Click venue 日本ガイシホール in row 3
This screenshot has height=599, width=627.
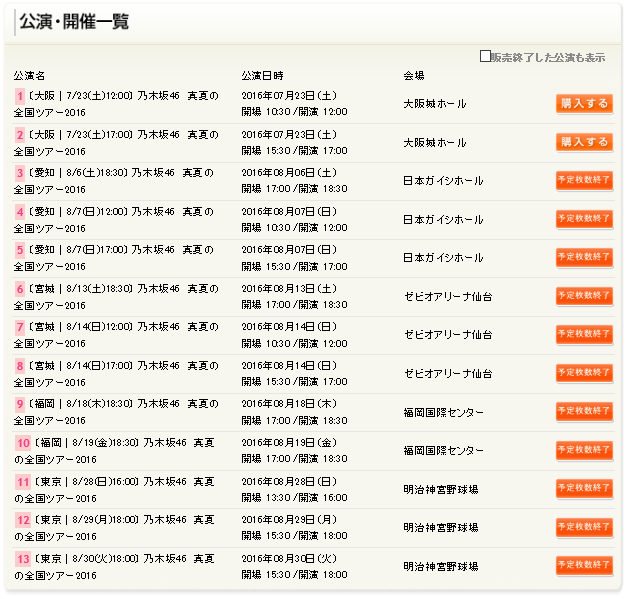coord(443,181)
